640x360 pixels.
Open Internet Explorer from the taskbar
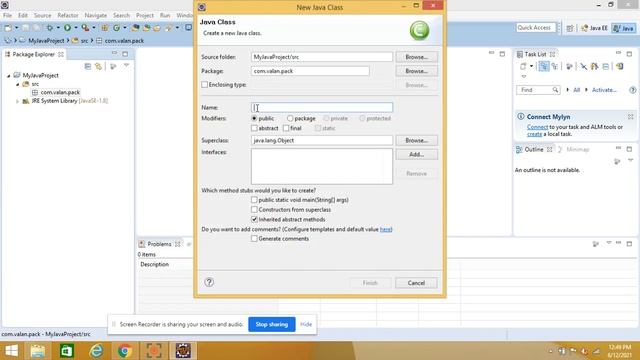[96, 351]
